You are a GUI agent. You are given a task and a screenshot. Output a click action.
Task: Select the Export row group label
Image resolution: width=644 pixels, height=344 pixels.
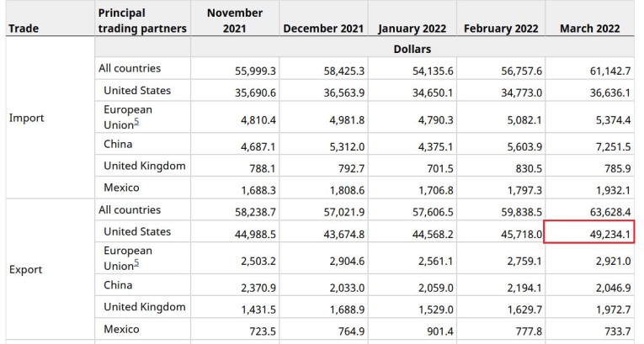25,270
